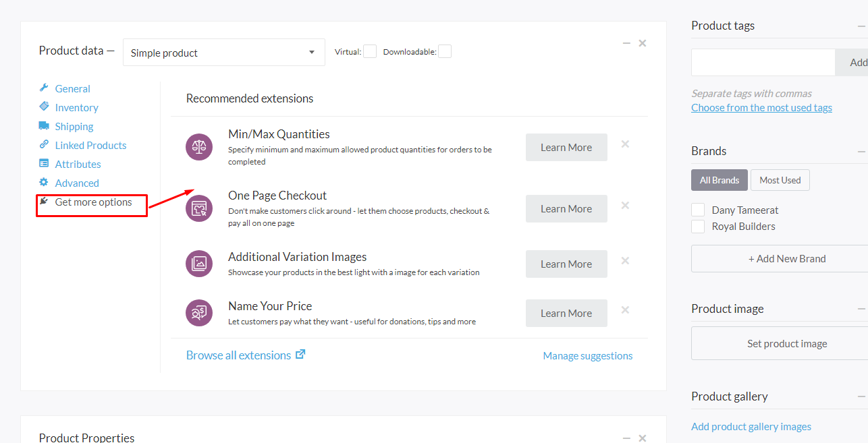Collapse the Product tags panel

pyautogui.click(x=861, y=26)
